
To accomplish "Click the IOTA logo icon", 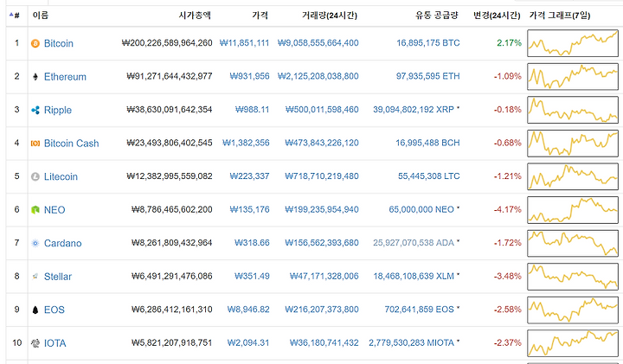I will click(35, 343).
